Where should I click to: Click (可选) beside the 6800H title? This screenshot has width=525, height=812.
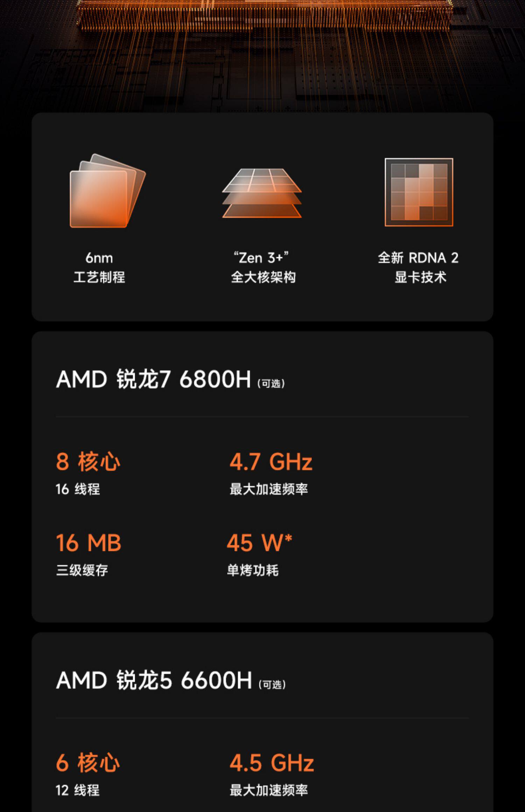(271, 384)
